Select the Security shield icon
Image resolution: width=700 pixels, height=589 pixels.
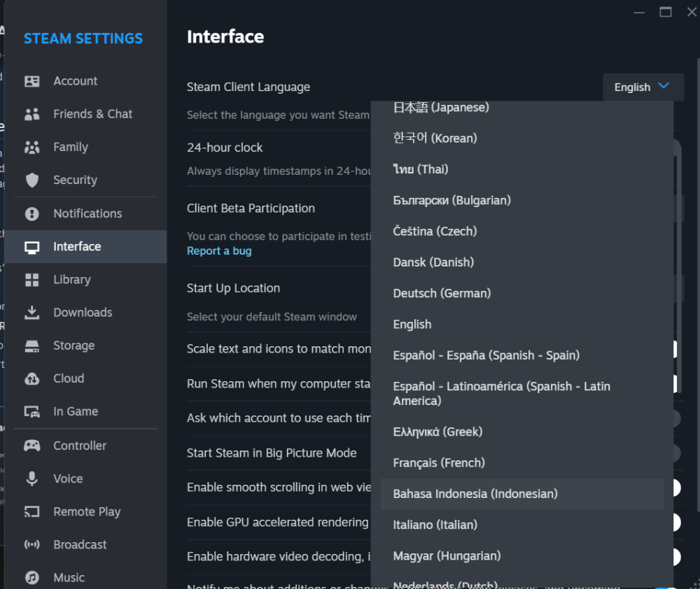pyautogui.click(x=32, y=180)
